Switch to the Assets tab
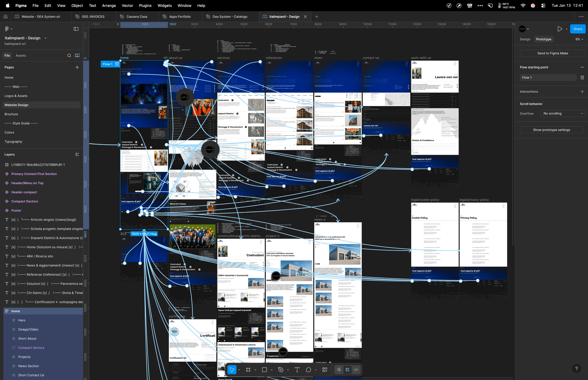 click(x=21, y=56)
